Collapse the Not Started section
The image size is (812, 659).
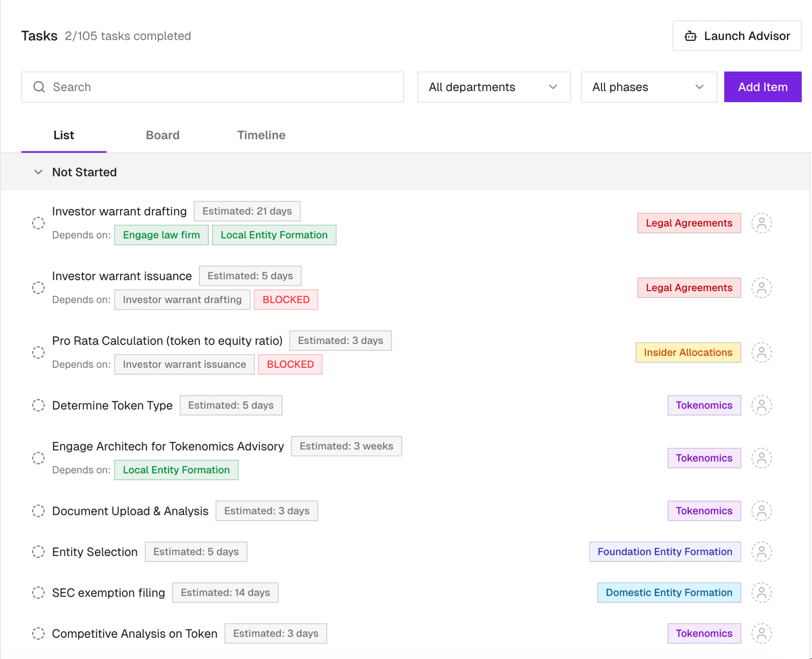[38, 172]
